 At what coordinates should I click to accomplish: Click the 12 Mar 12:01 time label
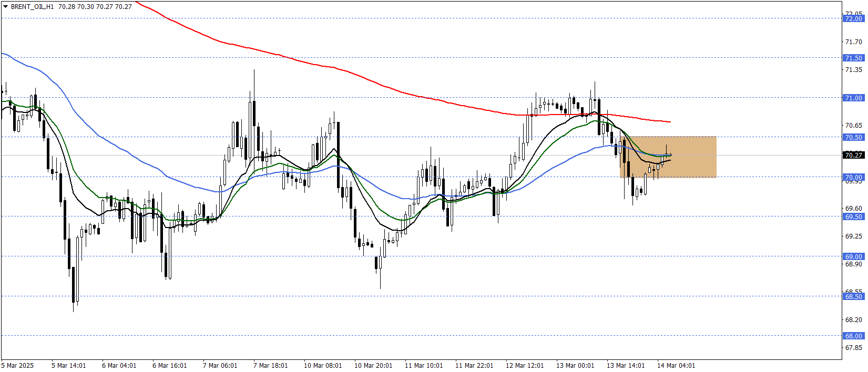point(525,366)
